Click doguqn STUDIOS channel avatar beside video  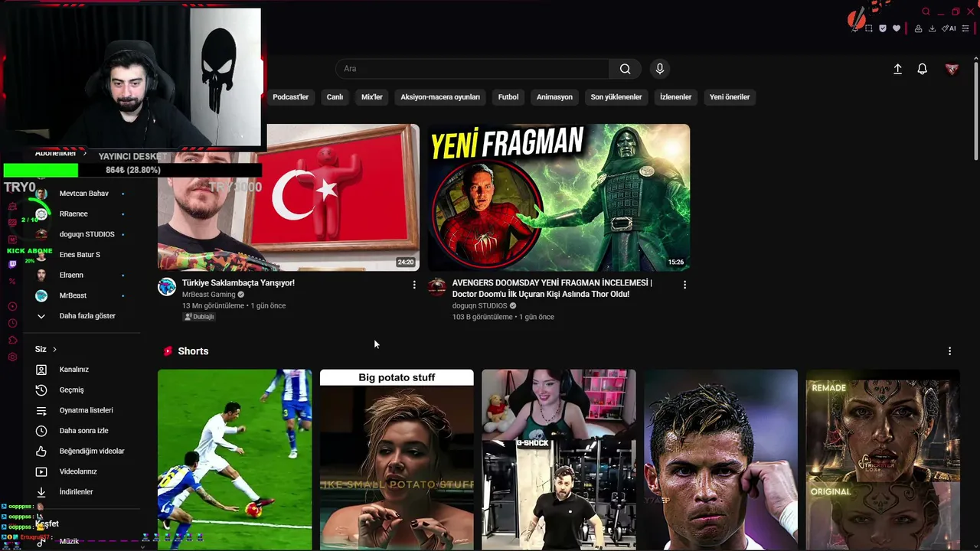(437, 287)
